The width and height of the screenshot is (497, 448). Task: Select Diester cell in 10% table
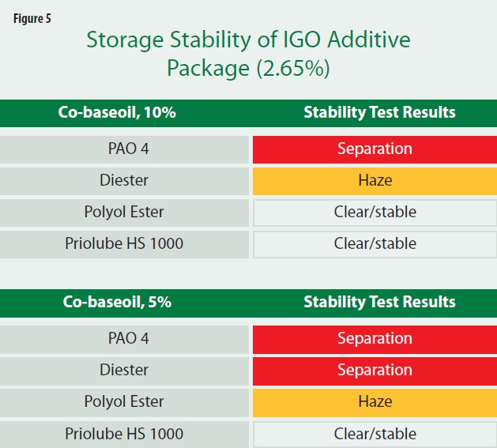(124, 181)
